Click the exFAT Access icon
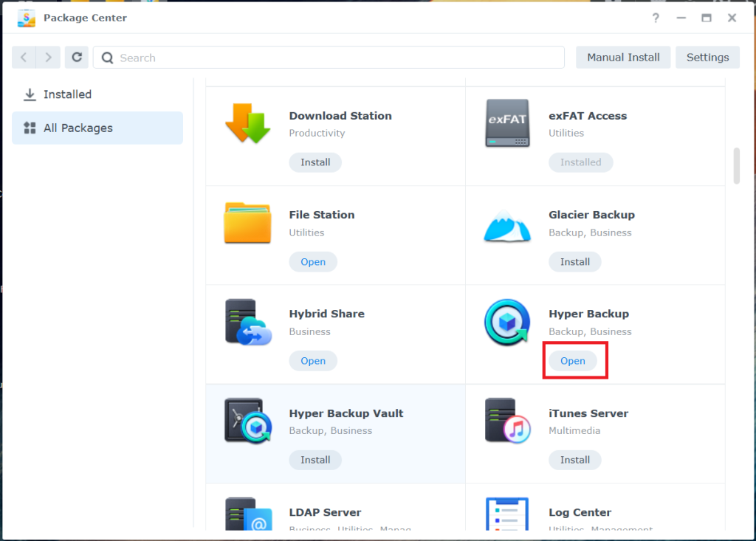 (x=507, y=123)
